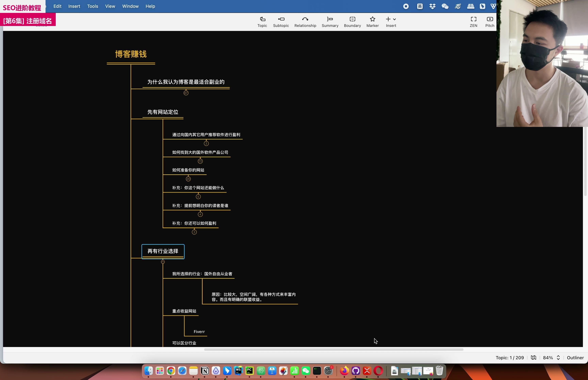Viewport: 588px width, 380px height.
Task: Open Notion from the Dock
Action: (x=205, y=371)
